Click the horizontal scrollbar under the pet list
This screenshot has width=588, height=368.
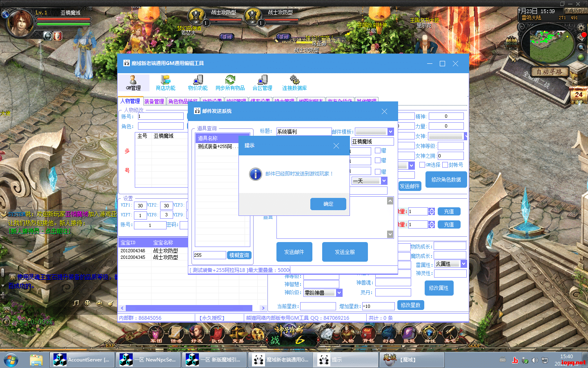click(x=189, y=308)
